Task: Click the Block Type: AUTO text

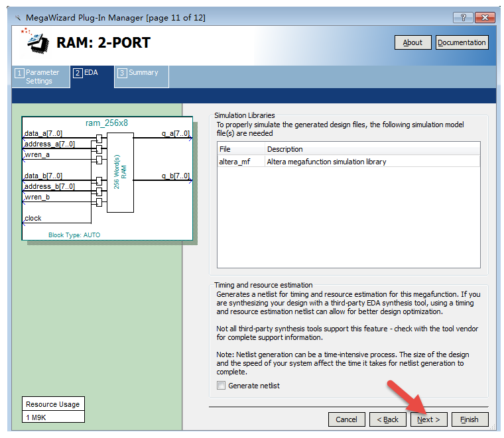Action: pyautogui.click(x=74, y=235)
